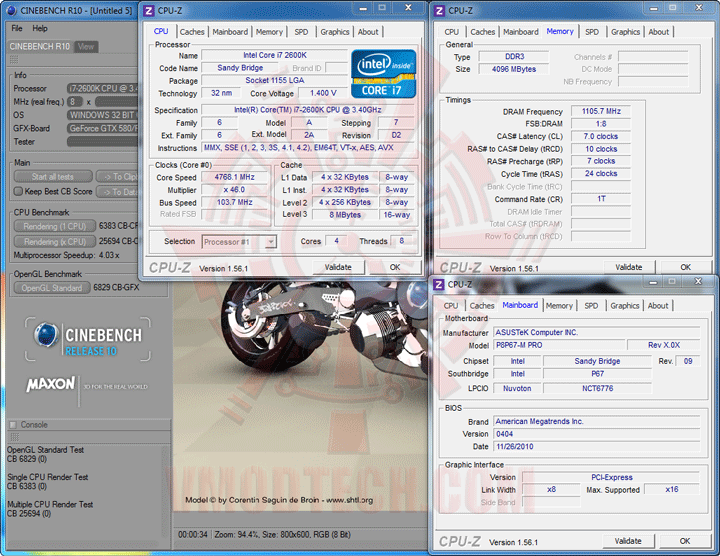Viewport: 720px width, 556px height.
Task: Click the Core Speed value 4768.1 MHz
Action: tap(235, 177)
